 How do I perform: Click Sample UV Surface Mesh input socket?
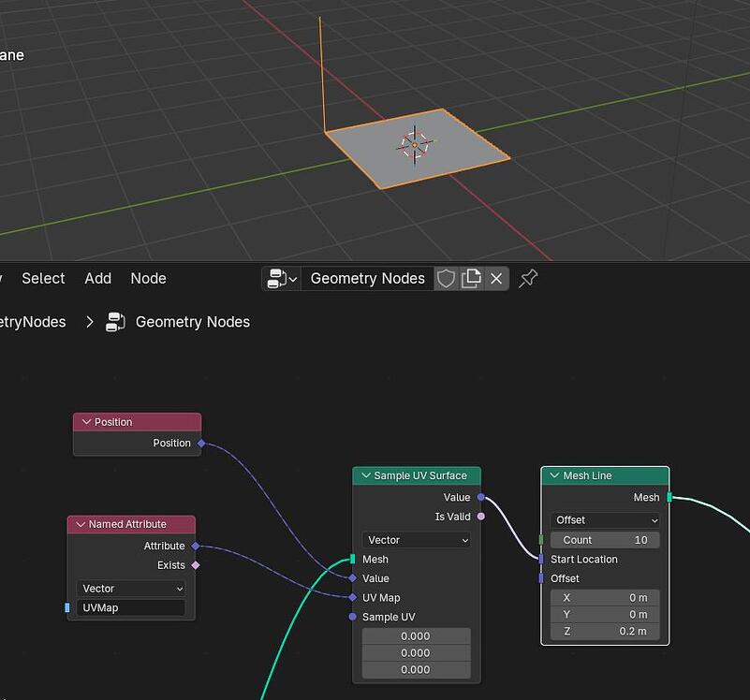[352, 559]
